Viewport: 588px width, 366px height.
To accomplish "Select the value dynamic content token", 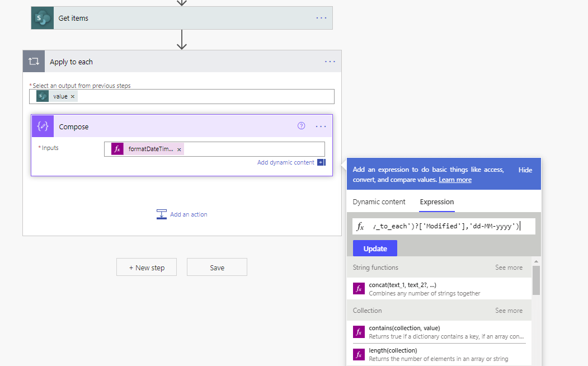I will (x=57, y=96).
